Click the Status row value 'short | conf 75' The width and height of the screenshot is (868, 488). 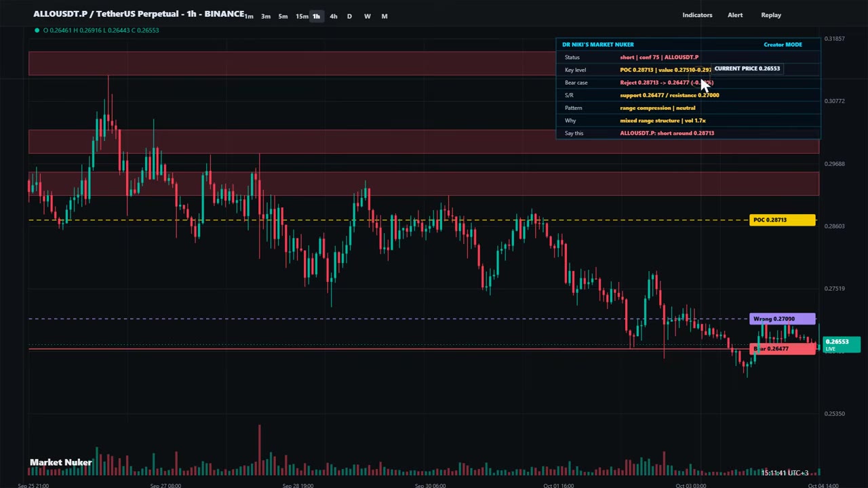pos(659,58)
